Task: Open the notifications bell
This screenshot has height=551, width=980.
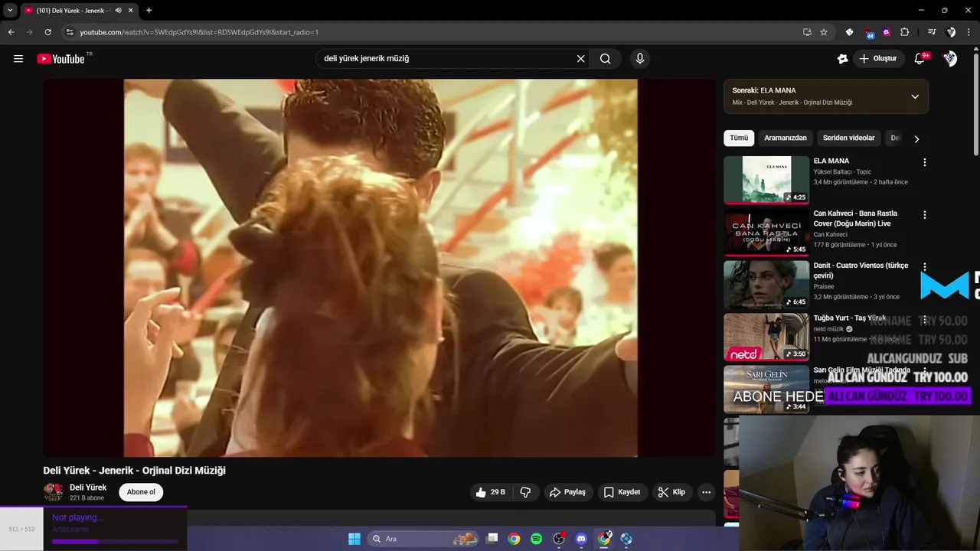Action: coord(920,58)
